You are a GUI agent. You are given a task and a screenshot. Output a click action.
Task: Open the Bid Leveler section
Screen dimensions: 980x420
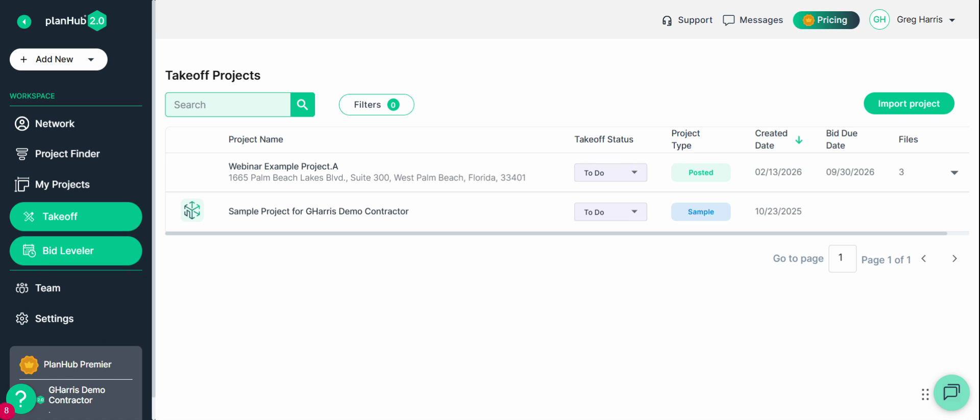pyautogui.click(x=76, y=251)
